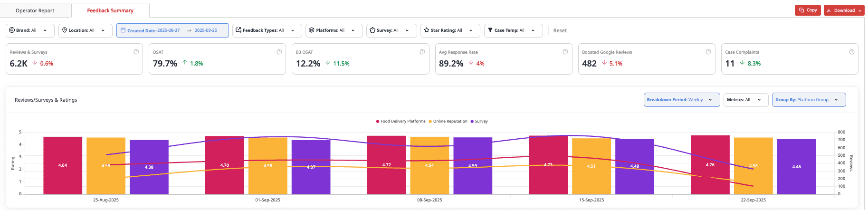The image size is (868, 210).
Task: Click the Reset filters link
Action: click(560, 30)
